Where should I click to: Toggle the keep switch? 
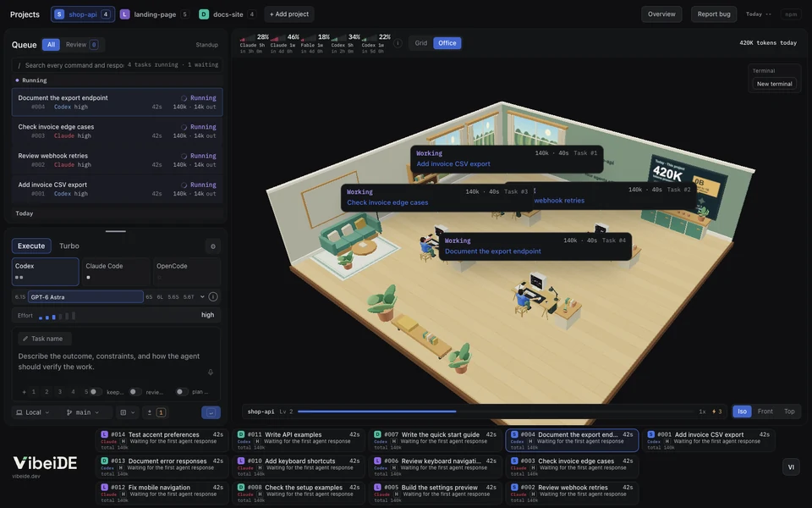96,392
